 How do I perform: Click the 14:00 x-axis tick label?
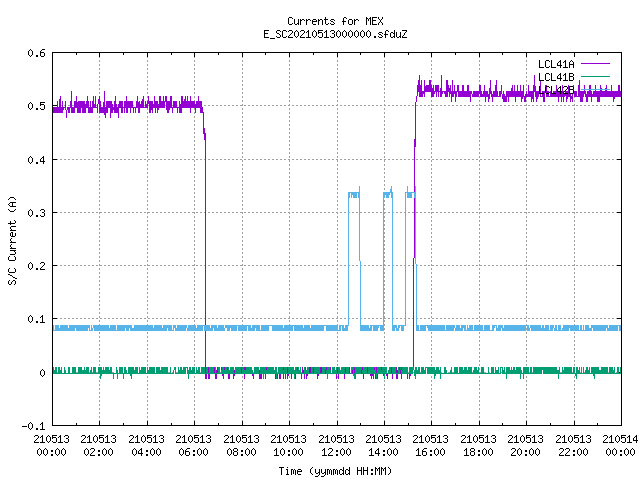383,452
